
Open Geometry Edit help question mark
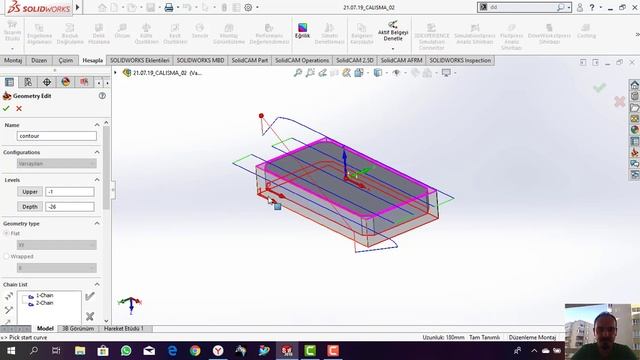(102, 96)
